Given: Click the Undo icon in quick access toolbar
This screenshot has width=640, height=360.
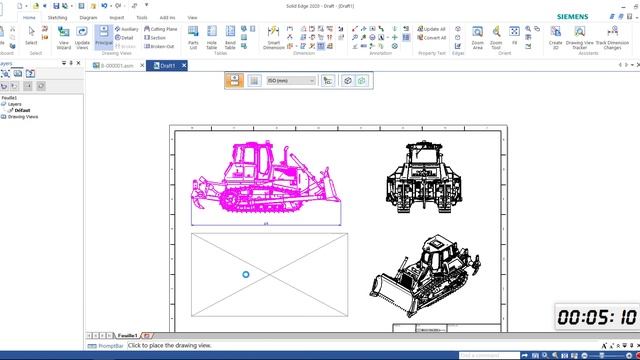Looking at the screenshot, I should pyautogui.click(x=104, y=6).
